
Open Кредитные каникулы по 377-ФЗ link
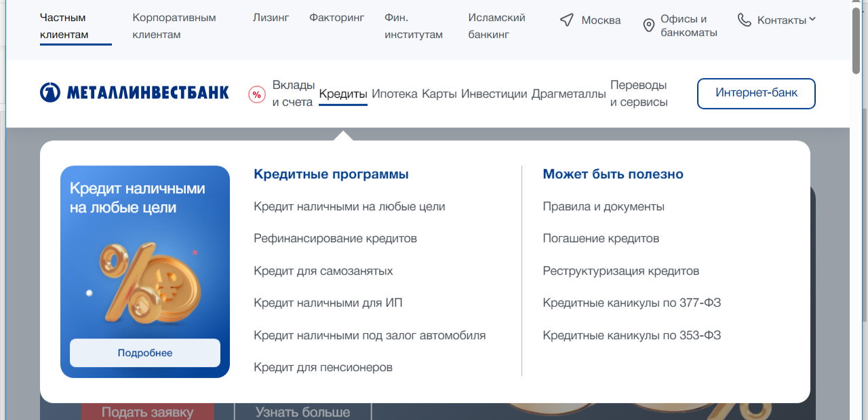pos(631,303)
